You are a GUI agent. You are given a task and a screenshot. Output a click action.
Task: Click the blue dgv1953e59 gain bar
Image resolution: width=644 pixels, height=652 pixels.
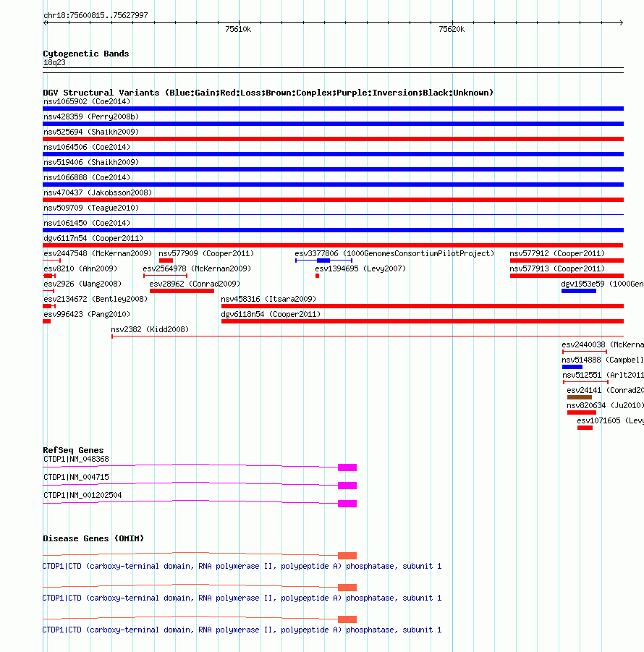pos(579,291)
